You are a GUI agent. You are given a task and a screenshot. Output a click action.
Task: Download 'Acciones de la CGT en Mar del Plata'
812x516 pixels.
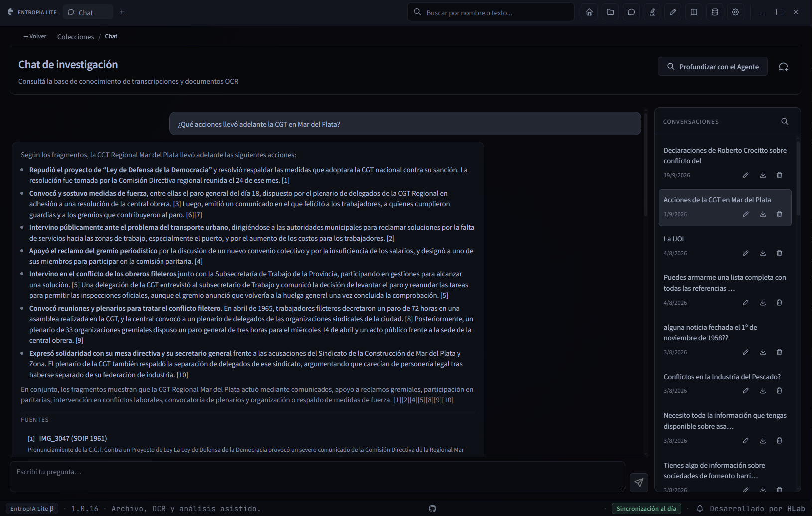pyautogui.click(x=763, y=214)
